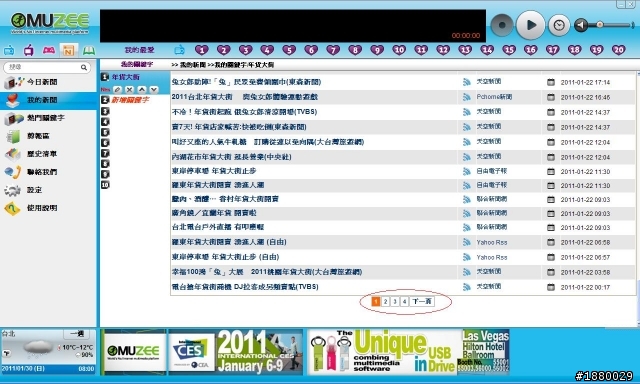640x384 pixels.
Task: Select empty keyword slot 3
Action: (x=105, y=111)
